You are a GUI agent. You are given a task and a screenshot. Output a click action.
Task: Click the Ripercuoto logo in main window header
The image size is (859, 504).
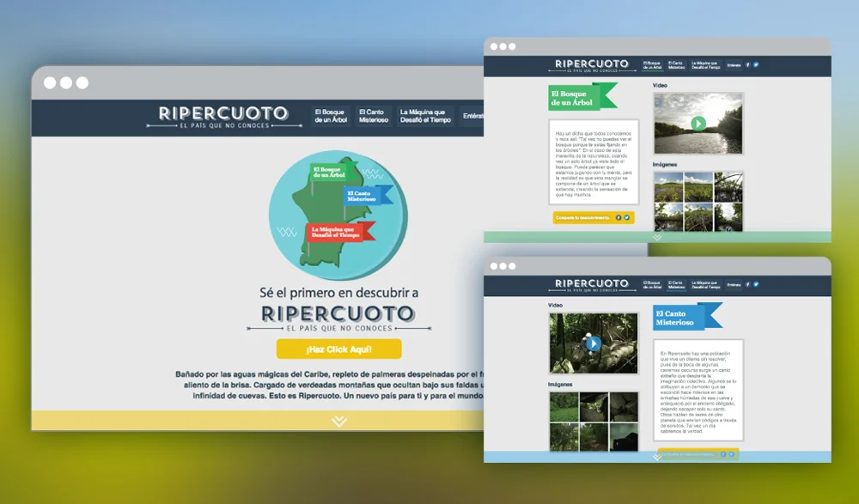point(223,118)
